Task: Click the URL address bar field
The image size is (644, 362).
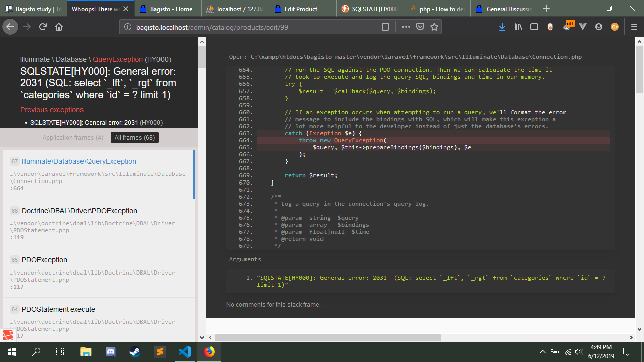Action: [x=257, y=27]
